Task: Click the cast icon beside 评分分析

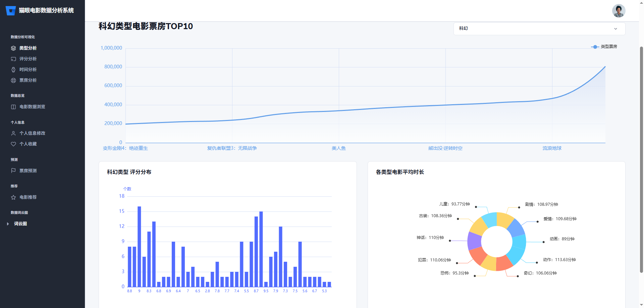Action: [13, 59]
